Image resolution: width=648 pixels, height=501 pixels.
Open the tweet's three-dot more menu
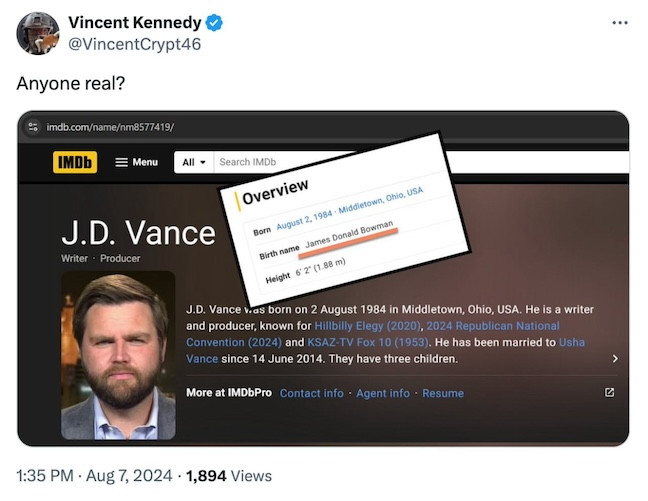coord(620,23)
